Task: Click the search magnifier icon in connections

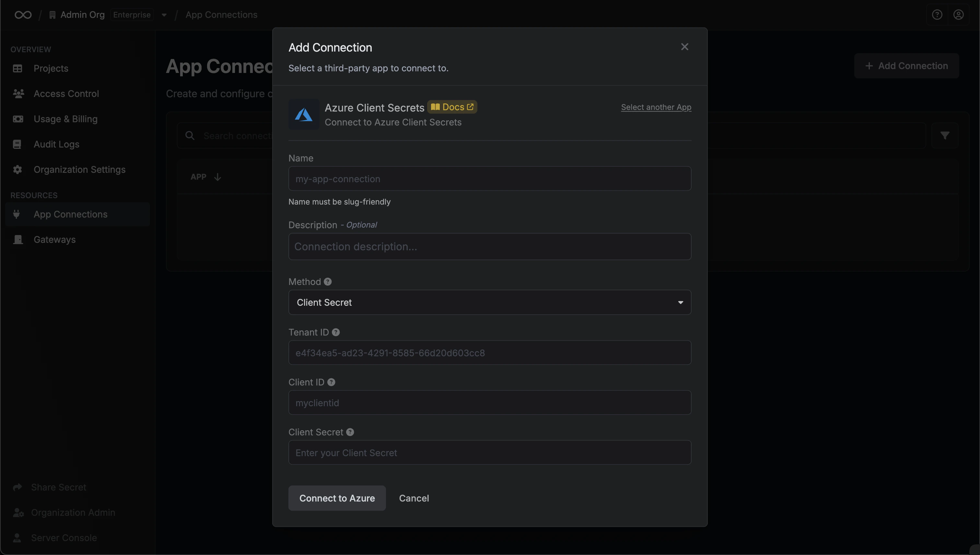Action: click(190, 136)
